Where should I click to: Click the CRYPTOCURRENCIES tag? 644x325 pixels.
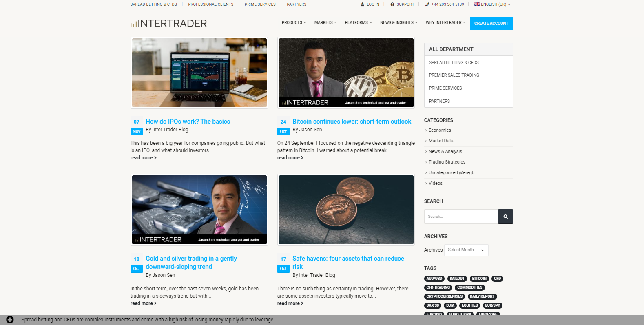click(445, 297)
